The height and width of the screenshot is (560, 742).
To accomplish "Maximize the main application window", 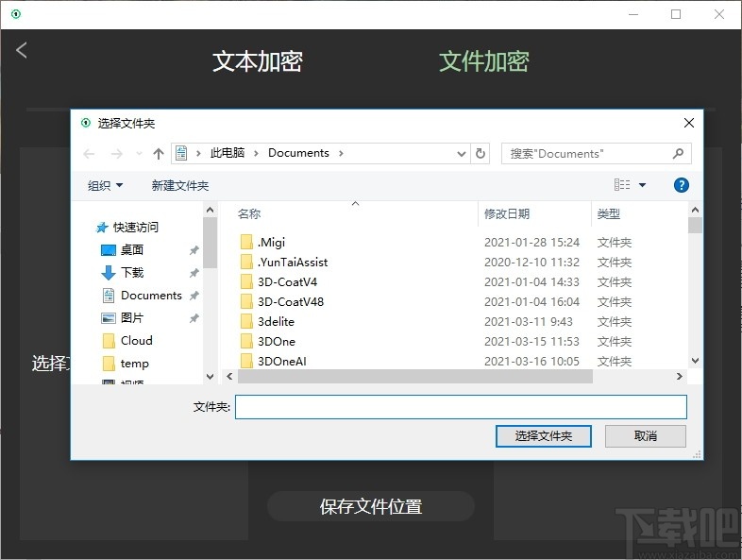I will pos(676,14).
